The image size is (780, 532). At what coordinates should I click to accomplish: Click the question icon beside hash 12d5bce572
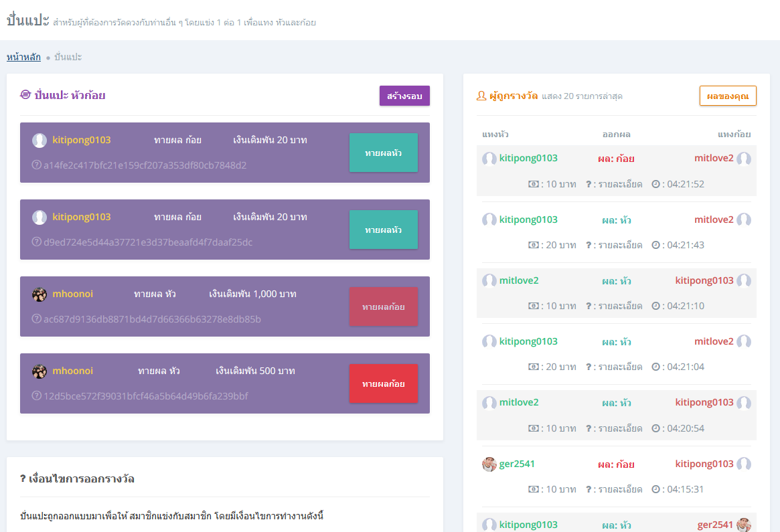[36, 396]
